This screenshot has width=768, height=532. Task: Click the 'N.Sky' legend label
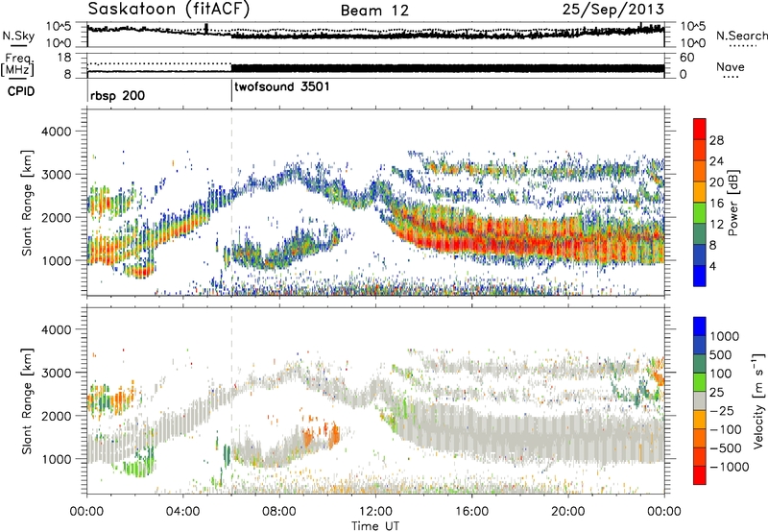(18, 36)
